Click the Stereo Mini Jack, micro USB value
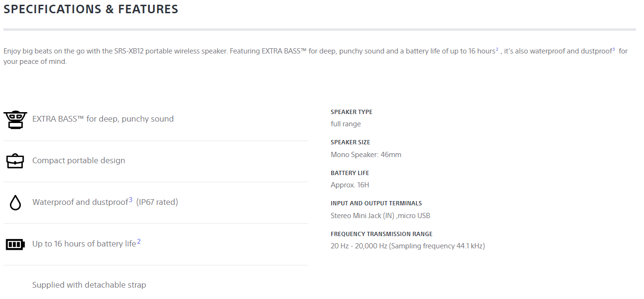Screen dimensions: 644x299 380,216
